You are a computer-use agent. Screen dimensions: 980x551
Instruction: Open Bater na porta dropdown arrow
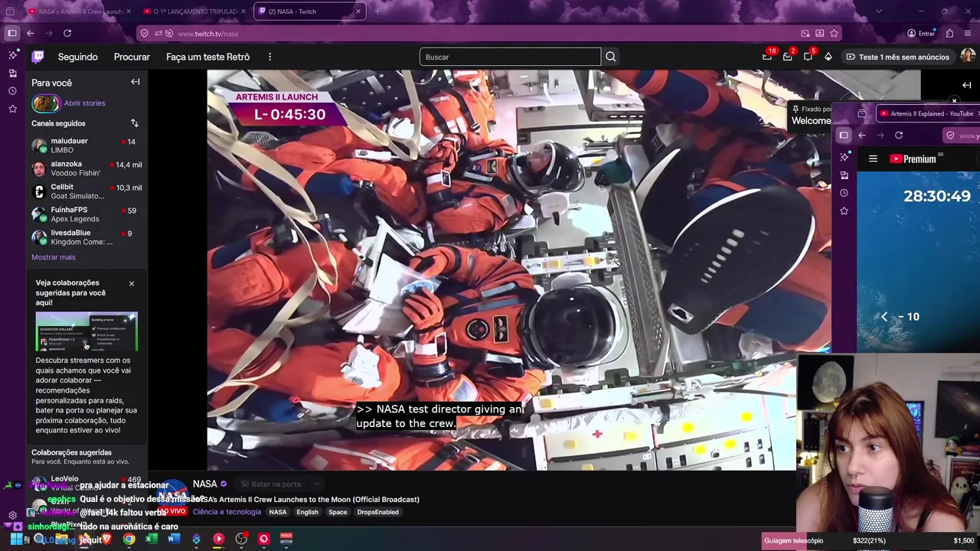tap(315, 484)
